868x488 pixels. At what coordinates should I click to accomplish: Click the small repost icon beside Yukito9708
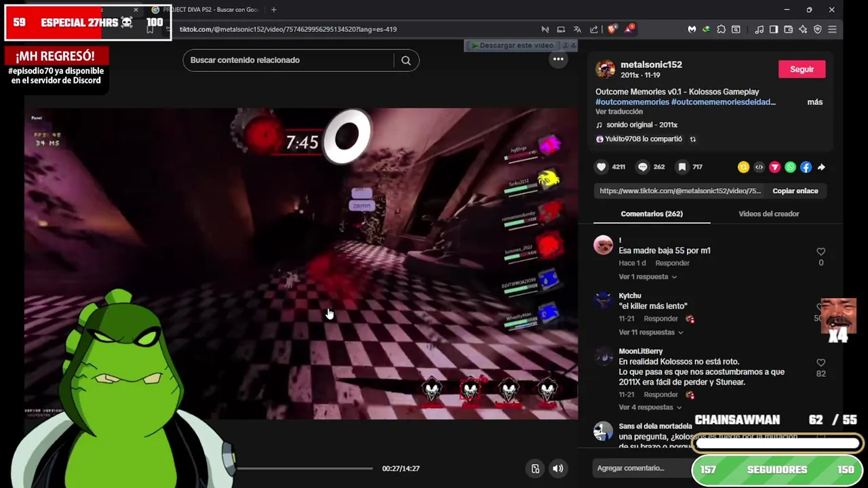pyautogui.click(x=692, y=139)
